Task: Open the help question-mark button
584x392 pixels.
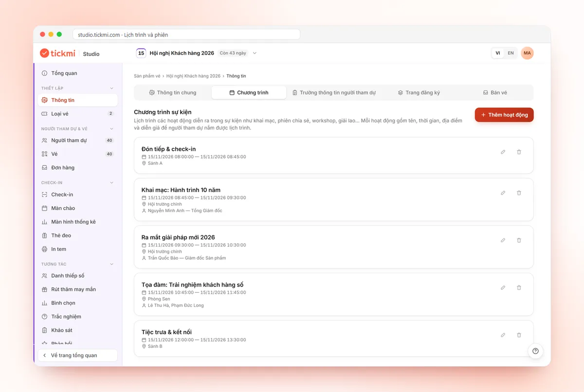Action: click(535, 351)
